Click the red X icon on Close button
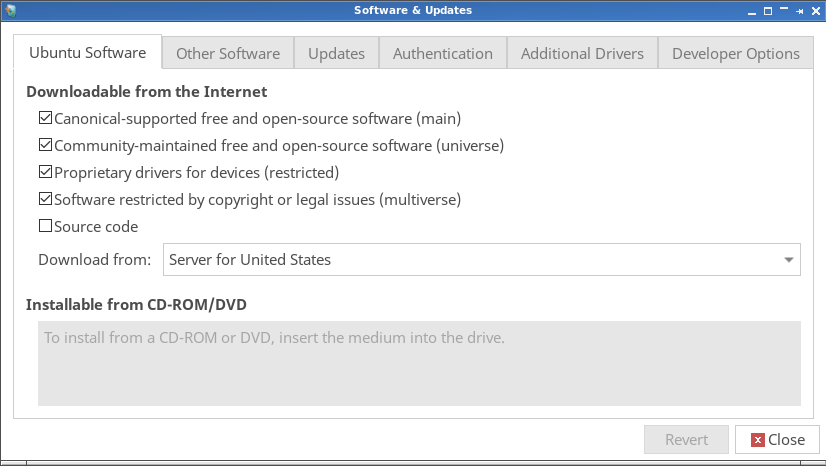This screenshot has width=826, height=466. click(758, 440)
